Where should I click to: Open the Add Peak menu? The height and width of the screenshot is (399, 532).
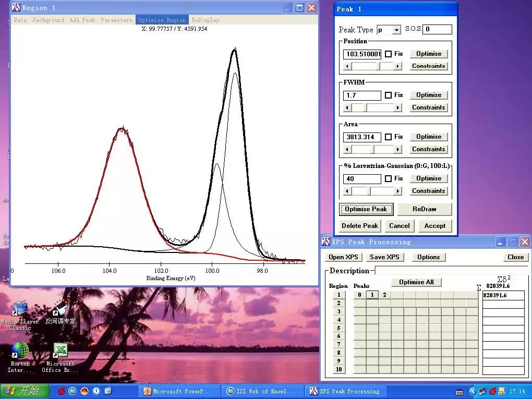tap(82, 20)
